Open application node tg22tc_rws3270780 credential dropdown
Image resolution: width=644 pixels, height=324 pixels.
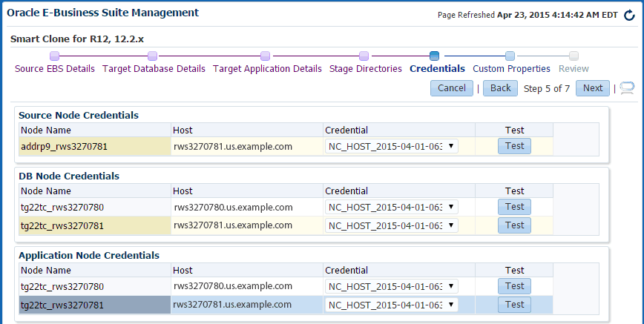point(392,286)
